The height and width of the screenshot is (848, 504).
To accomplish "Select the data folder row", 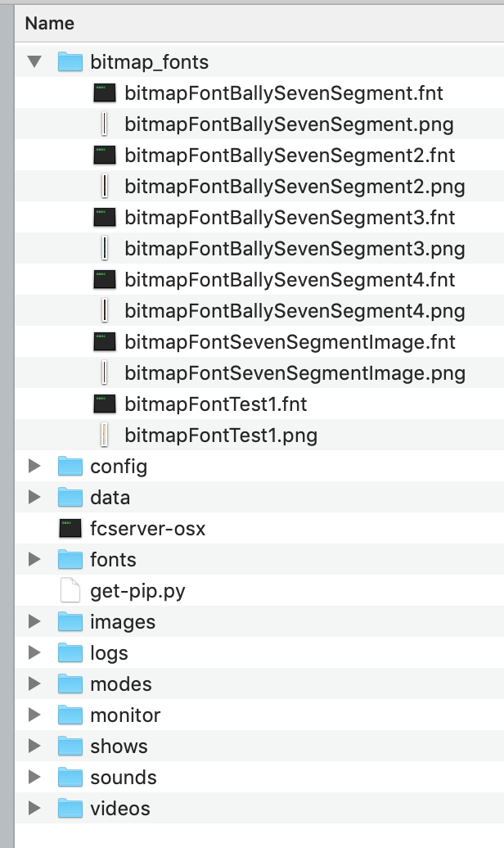I will pos(110,498).
